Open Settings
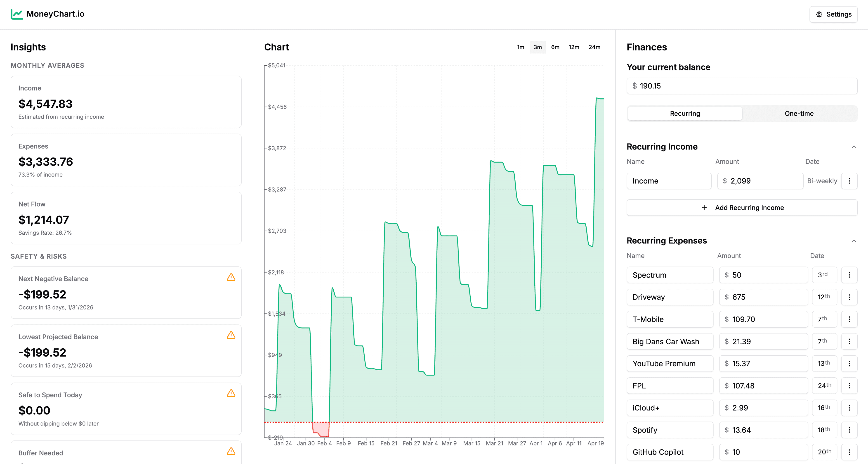The width and height of the screenshot is (868, 464). click(833, 14)
